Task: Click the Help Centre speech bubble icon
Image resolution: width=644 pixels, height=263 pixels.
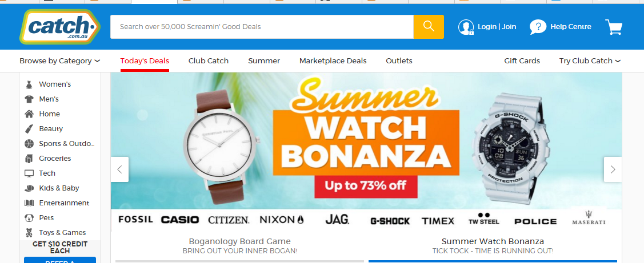Action: pos(538,27)
